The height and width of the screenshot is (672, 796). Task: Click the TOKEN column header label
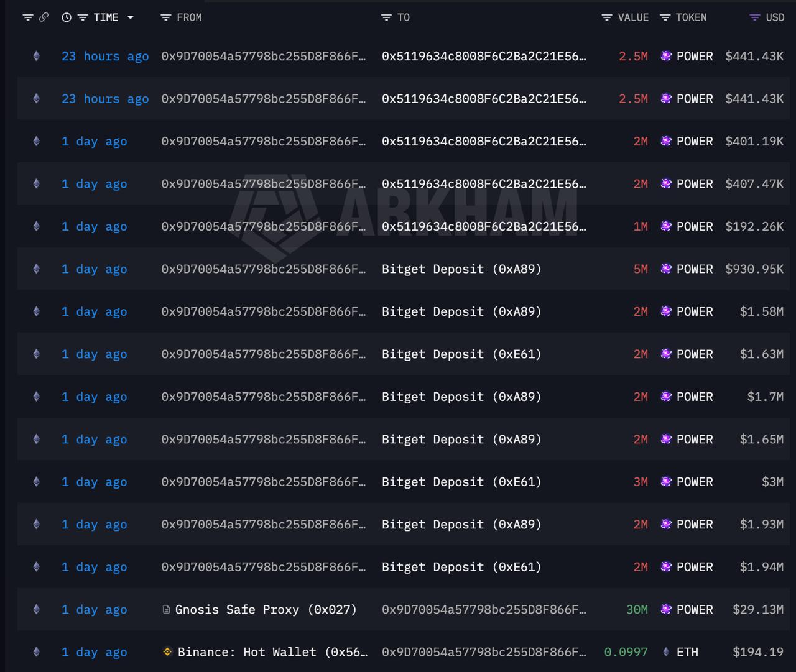(691, 17)
